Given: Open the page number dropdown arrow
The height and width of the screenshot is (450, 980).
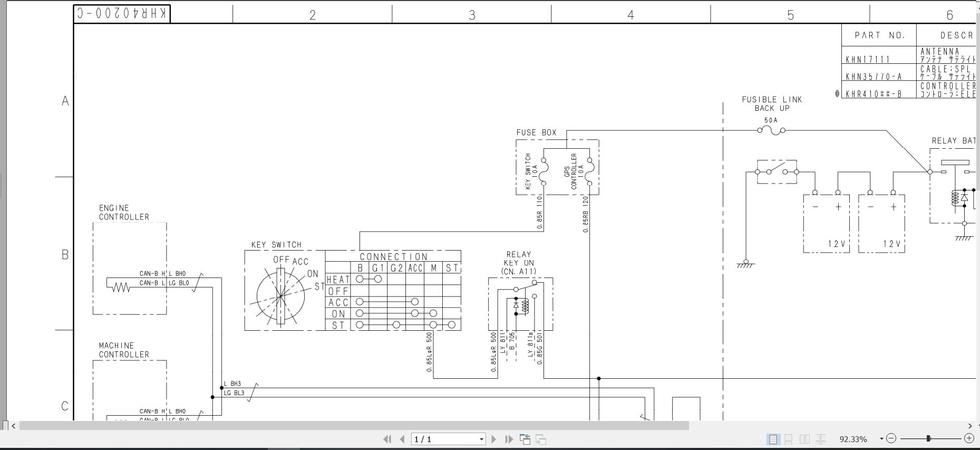Looking at the screenshot, I should 481,439.
